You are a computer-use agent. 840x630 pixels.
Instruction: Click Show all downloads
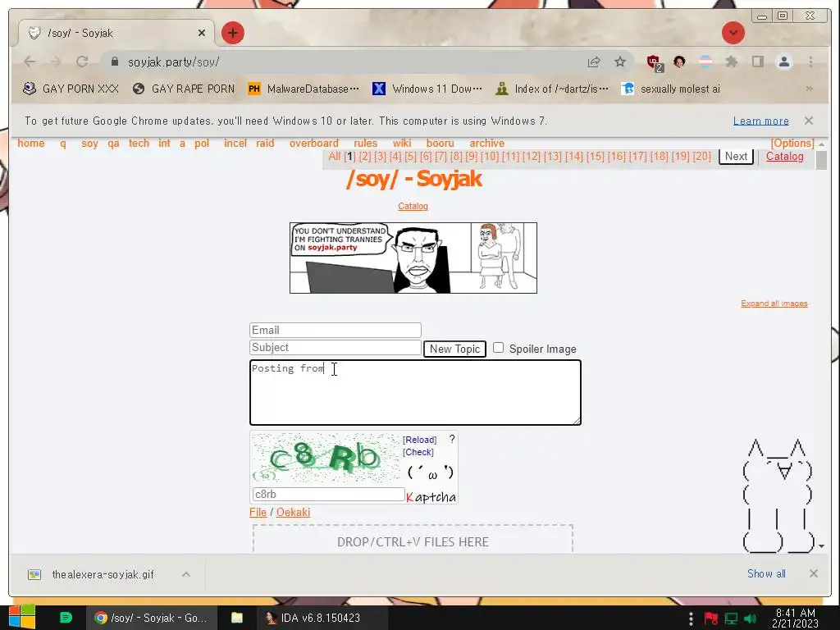(x=766, y=573)
